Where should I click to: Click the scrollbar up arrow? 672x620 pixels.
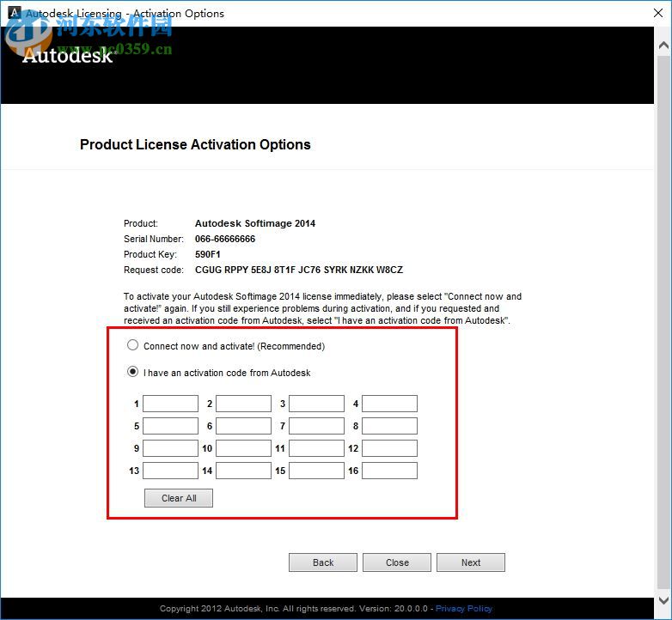pos(663,45)
